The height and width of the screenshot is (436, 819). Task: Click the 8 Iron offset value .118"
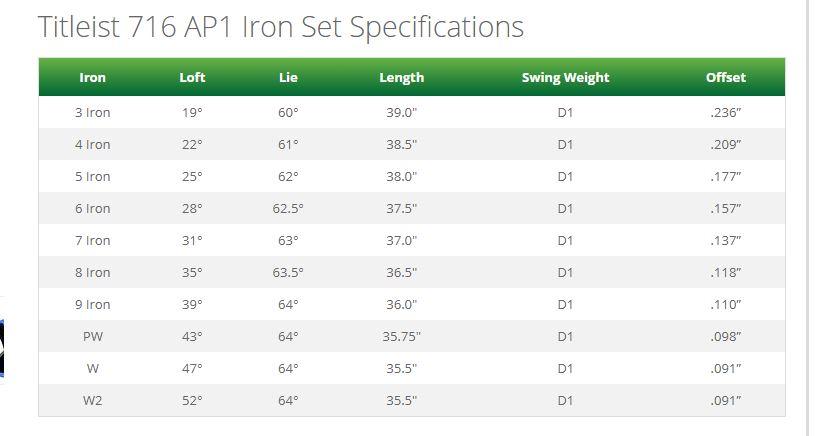click(725, 273)
